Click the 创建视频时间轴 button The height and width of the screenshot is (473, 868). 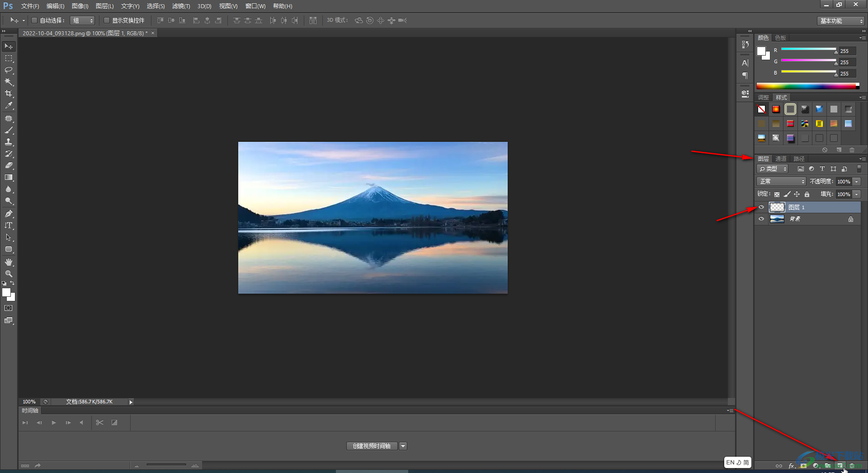coord(372,446)
